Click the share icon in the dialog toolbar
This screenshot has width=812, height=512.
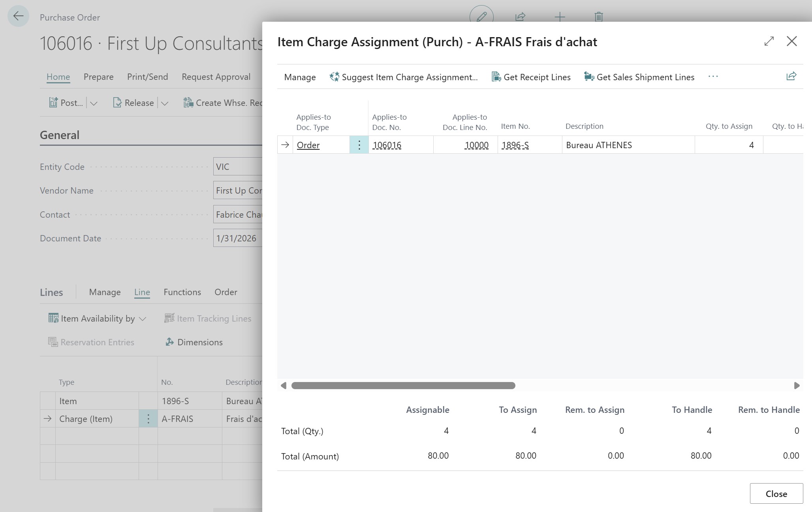point(791,76)
